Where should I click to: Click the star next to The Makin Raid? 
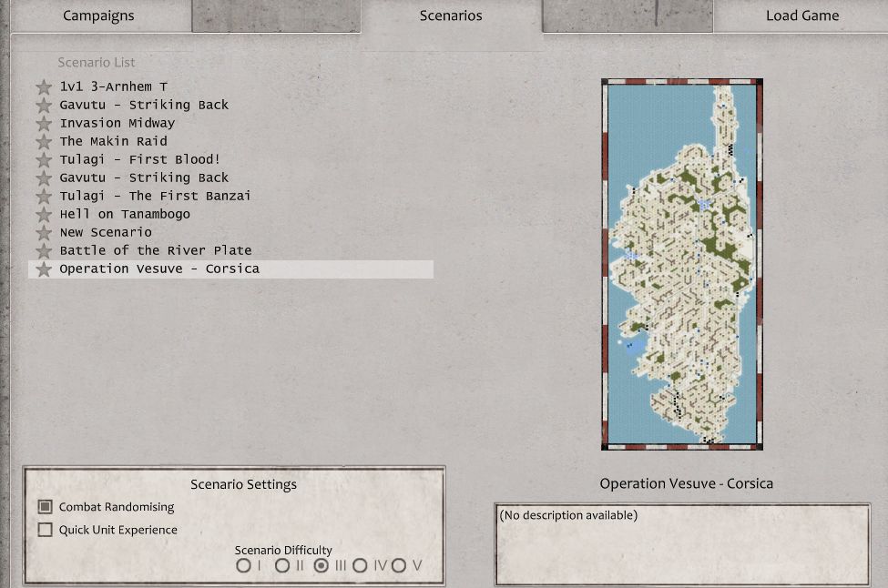pyautogui.click(x=44, y=142)
